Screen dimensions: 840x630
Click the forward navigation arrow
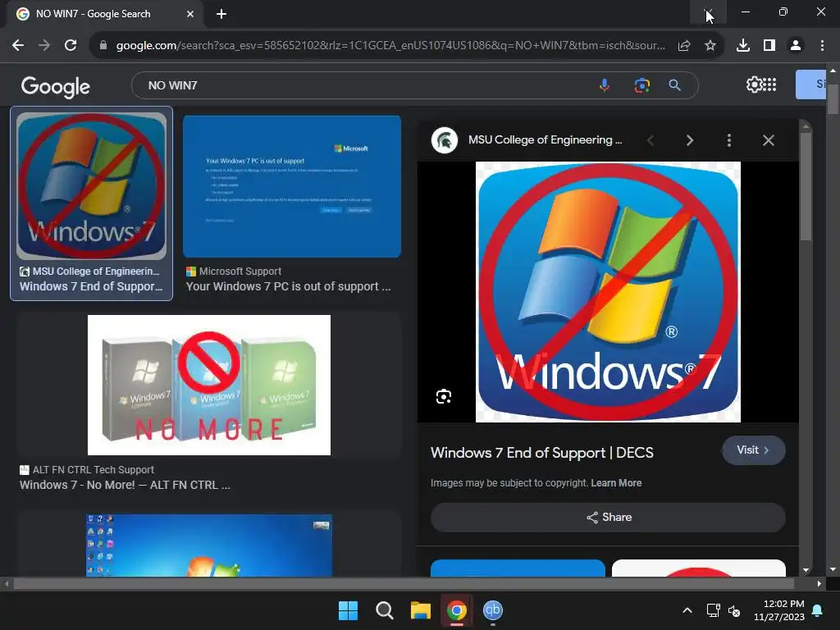[x=44, y=46]
